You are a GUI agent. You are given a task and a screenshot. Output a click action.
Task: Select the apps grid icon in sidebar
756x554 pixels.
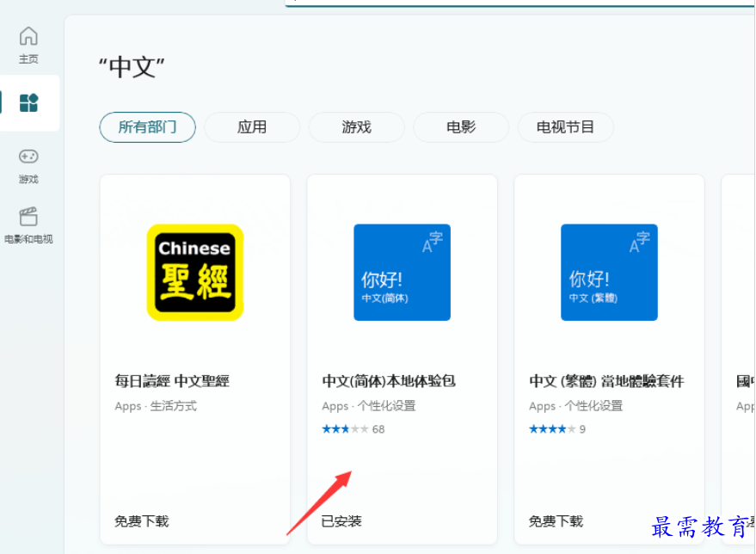28,102
